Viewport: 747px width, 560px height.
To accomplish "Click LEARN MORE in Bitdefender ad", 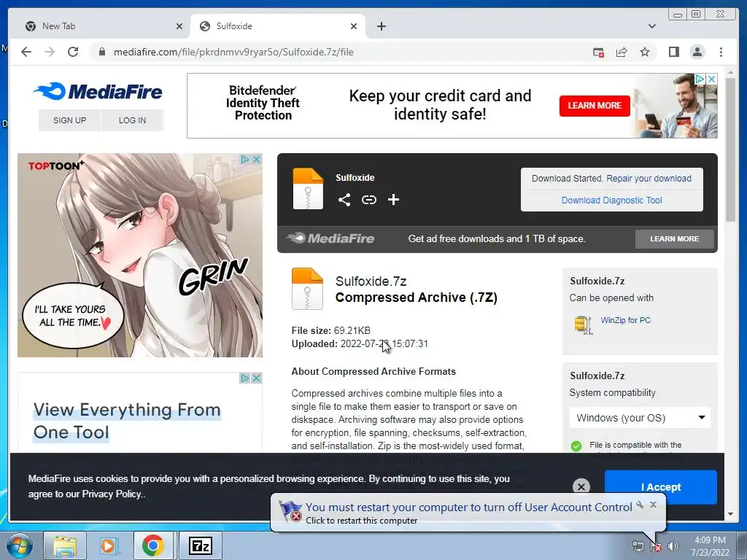I will tap(595, 105).
